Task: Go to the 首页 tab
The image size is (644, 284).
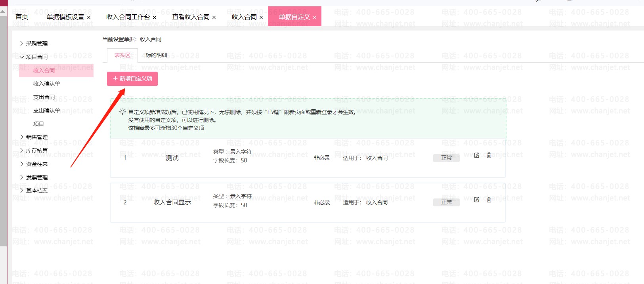Action: tap(22, 17)
